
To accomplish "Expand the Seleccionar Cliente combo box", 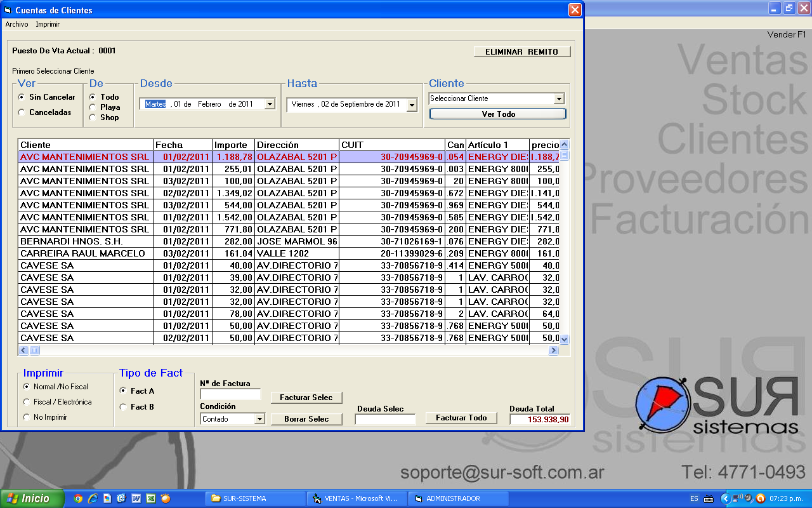I will (559, 98).
